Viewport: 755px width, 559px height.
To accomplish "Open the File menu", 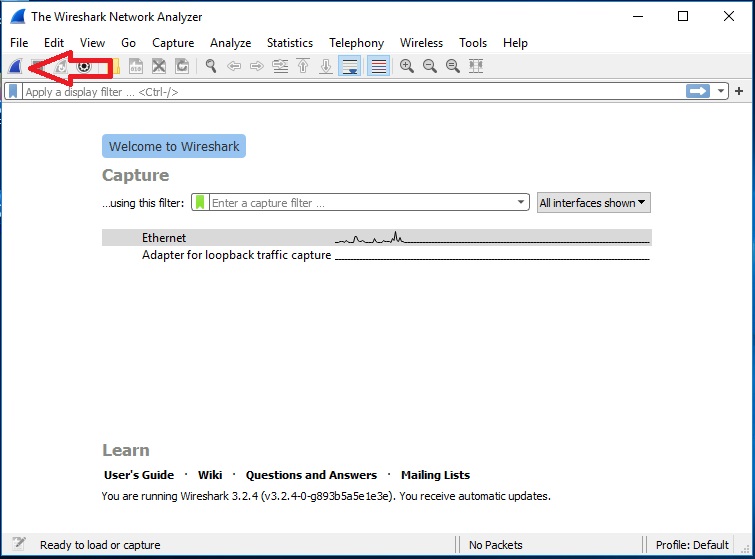I will click(x=19, y=43).
